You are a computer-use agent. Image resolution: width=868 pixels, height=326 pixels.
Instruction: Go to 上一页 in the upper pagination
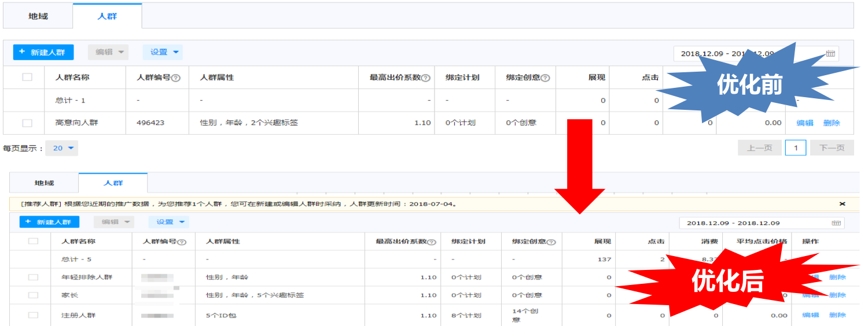tap(760, 148)
